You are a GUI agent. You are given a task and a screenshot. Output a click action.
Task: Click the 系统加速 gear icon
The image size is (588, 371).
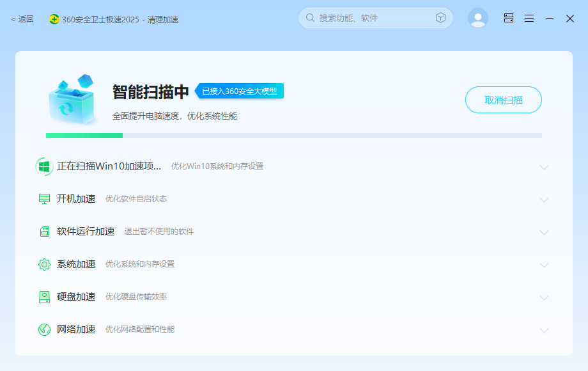[44, 264]
